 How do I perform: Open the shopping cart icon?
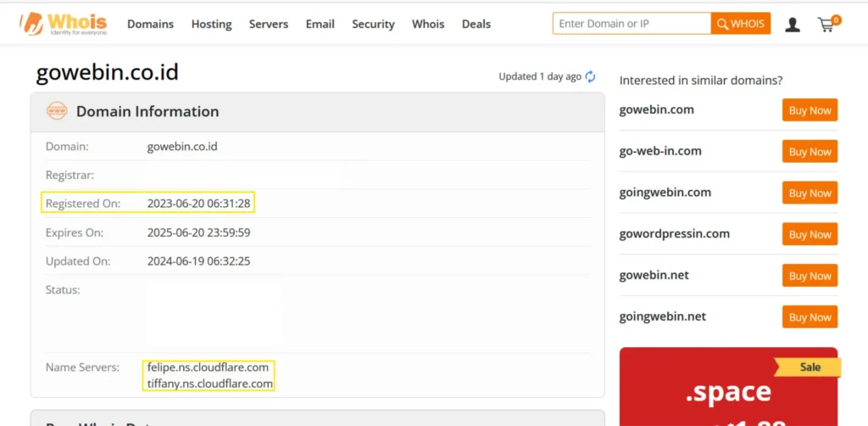tap(828, 24)
